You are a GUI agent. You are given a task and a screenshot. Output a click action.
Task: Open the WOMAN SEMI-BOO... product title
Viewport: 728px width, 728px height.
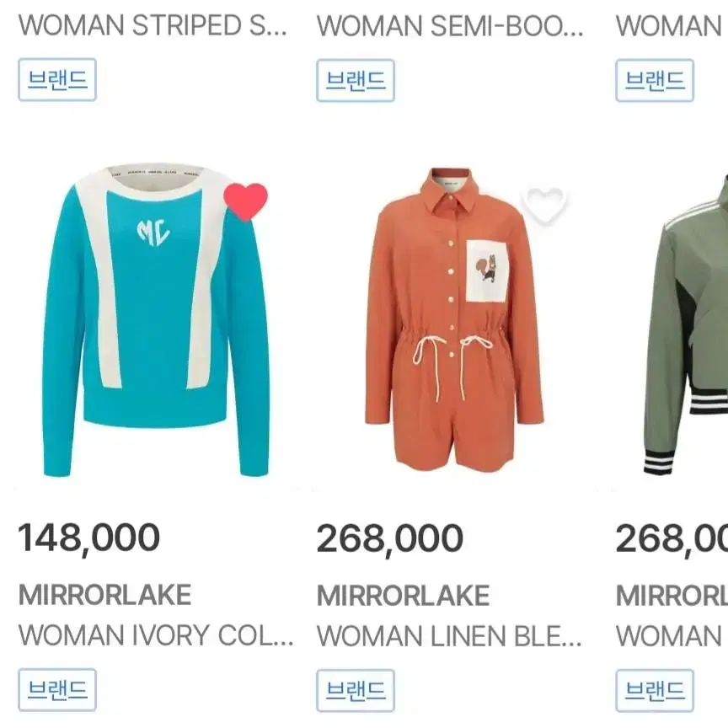click(450, 26)
